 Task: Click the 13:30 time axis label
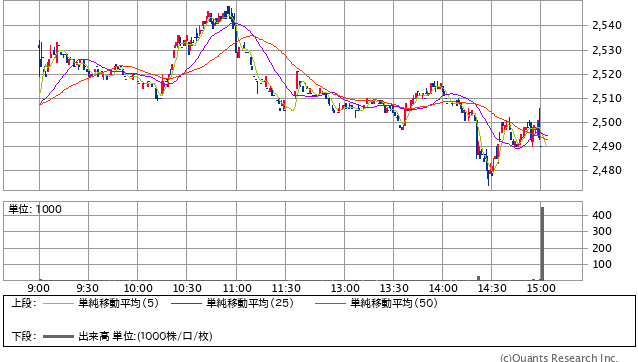click(x=394, y=288)
